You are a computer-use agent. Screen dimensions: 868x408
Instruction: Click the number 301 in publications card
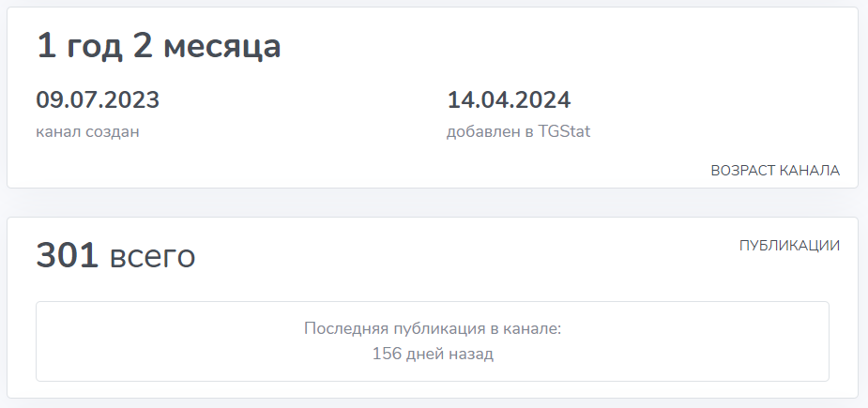point(68,256)
